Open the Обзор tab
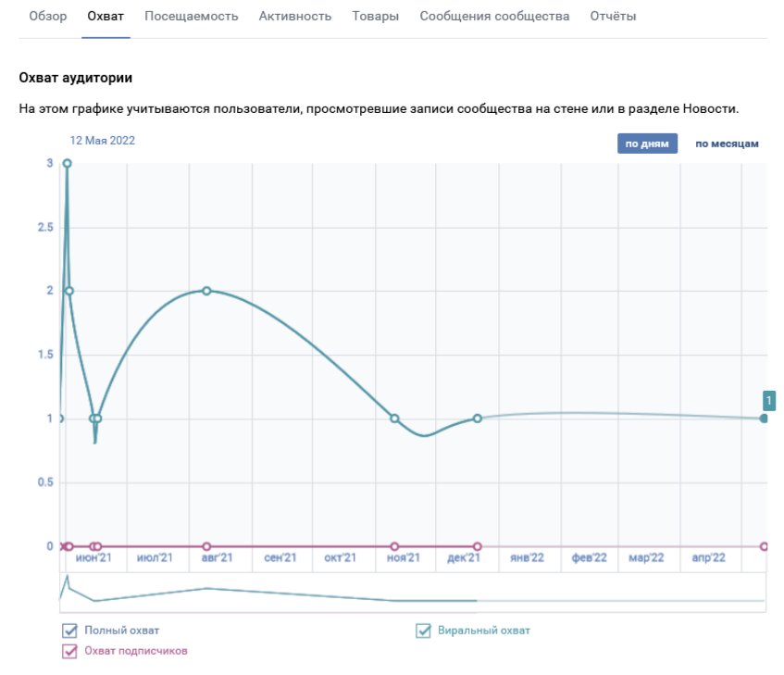784x675 pixels. (x=47, y=17)
